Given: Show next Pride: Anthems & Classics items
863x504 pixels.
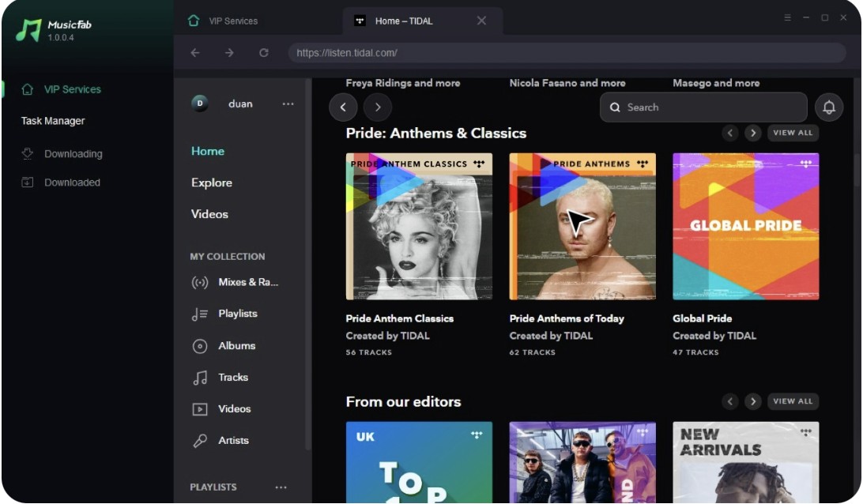Looking at the screenshot, I should click(x=753, y=133).
